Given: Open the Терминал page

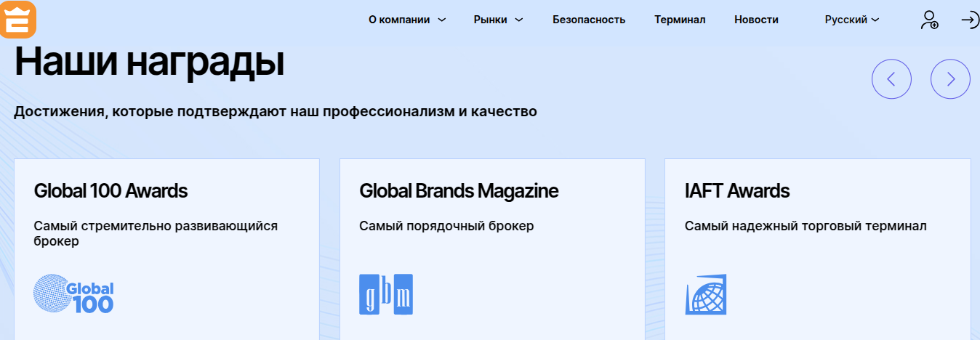Looking at the screenshot, I should (680, 20).
